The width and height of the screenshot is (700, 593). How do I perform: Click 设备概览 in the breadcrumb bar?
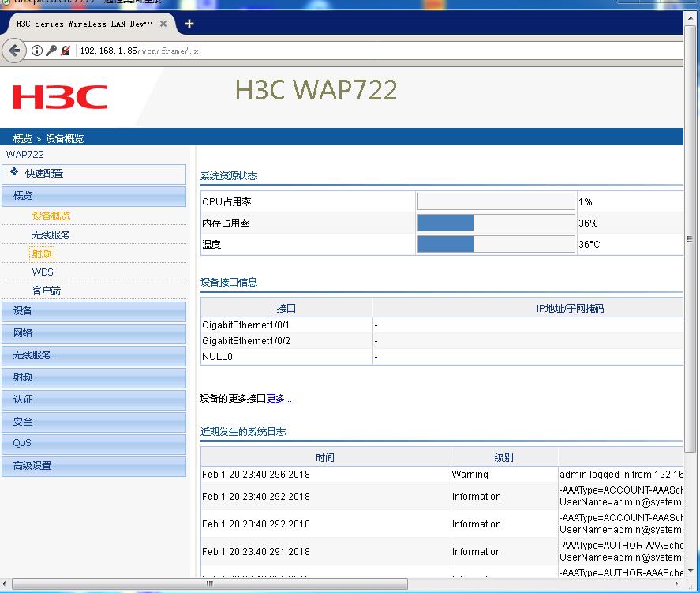coord(65,138)
